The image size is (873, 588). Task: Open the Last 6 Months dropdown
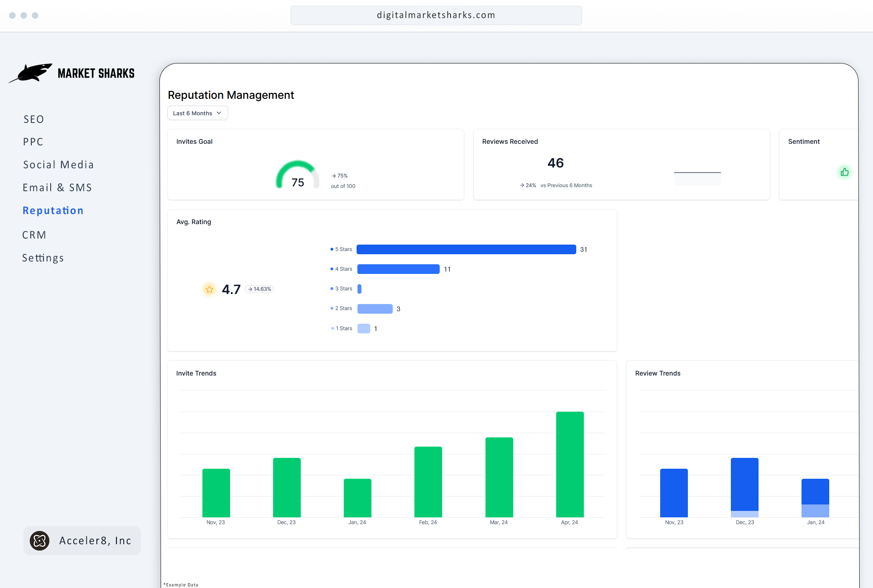197,113
